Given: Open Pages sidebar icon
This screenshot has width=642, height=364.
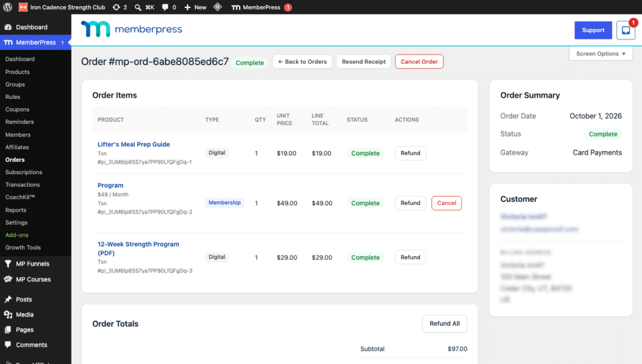Looking at the screenshot, I should click(x=8, y=330).
